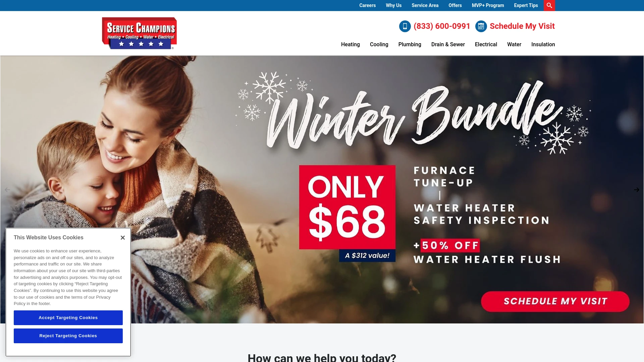Accept Targeting Cookies
Screen dimensions: 644x362
[68, 318]
